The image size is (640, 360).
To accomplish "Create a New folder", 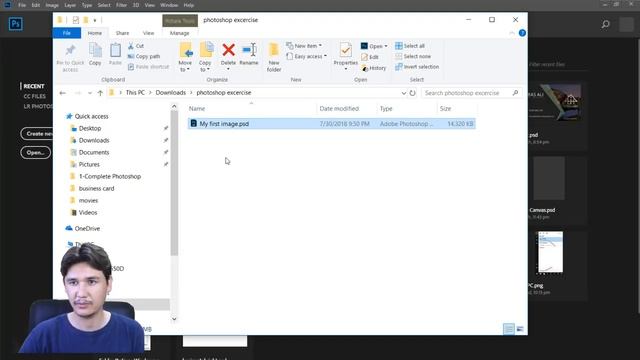I will coord(274,57).
